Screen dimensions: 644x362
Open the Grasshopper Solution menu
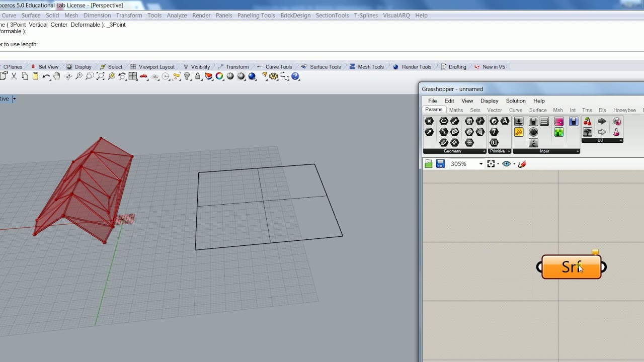(x=516, y=101)
